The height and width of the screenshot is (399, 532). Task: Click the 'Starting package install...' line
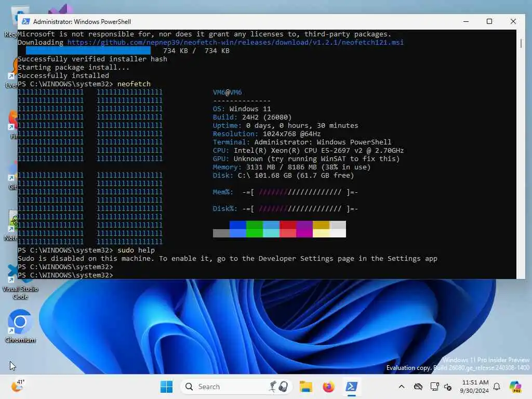click(x=74, y=67)
